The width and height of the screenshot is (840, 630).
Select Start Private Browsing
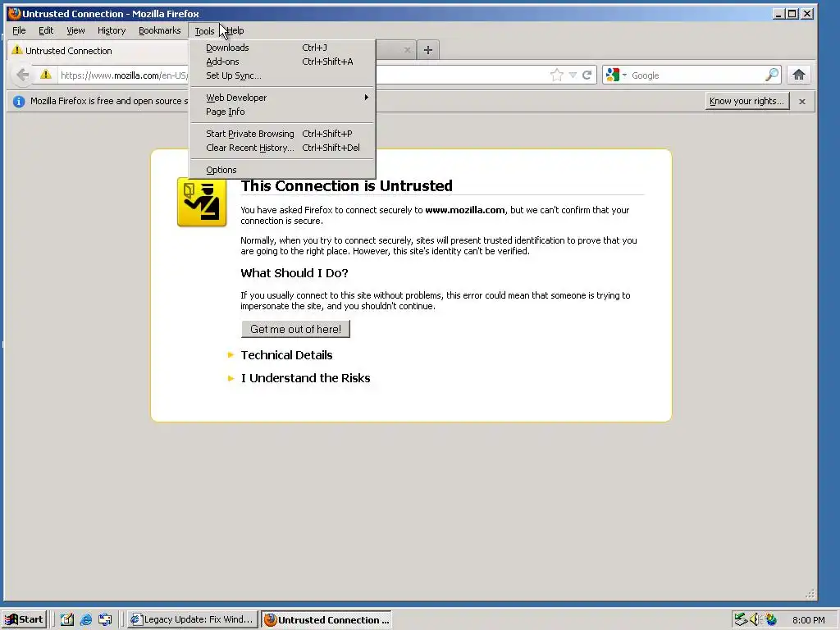pyautogui.click(x=282, y=134)
